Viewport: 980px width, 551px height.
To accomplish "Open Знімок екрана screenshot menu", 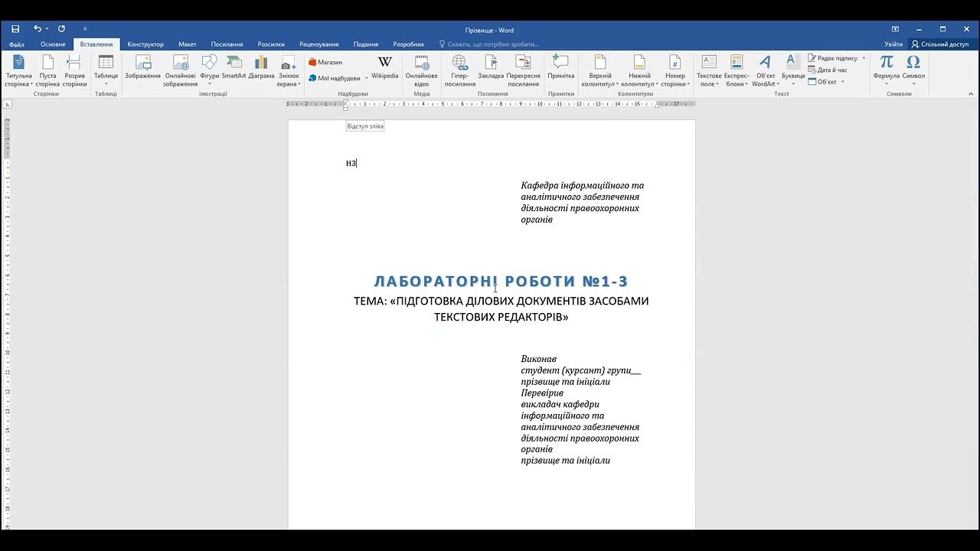I will point(289,71).
